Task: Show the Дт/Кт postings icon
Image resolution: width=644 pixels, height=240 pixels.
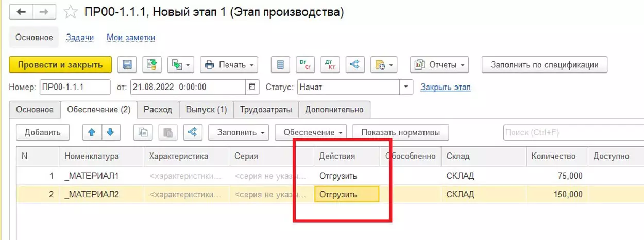Action: point(330,65)
